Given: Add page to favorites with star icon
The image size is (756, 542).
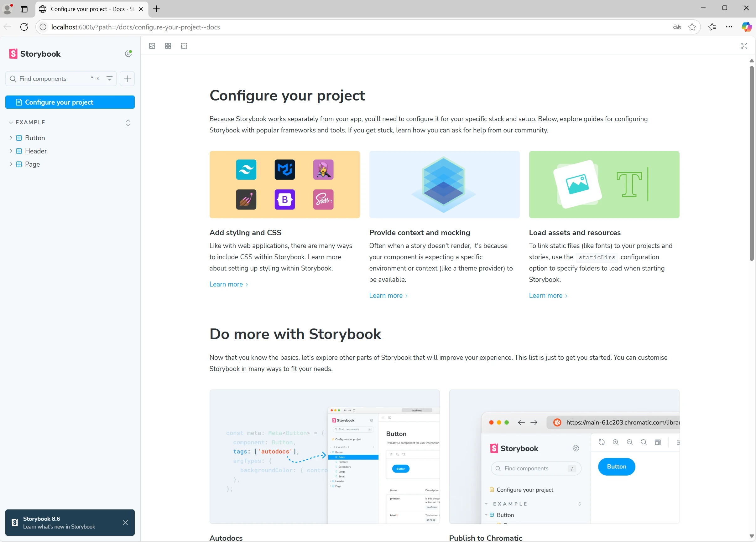Looking at the screenshot, I should [x=692, y=27].
